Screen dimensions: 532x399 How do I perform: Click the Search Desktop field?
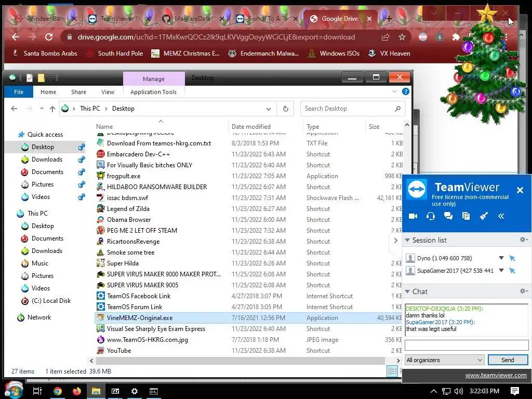(x=353, y=109)
